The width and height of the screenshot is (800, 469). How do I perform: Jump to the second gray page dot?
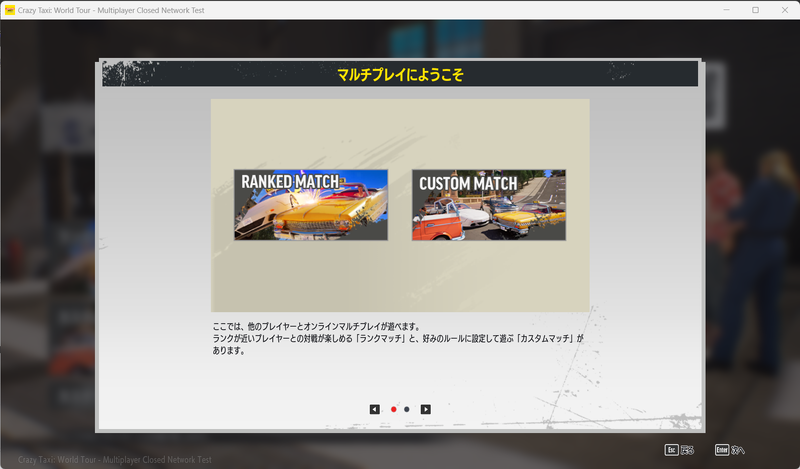407,409
